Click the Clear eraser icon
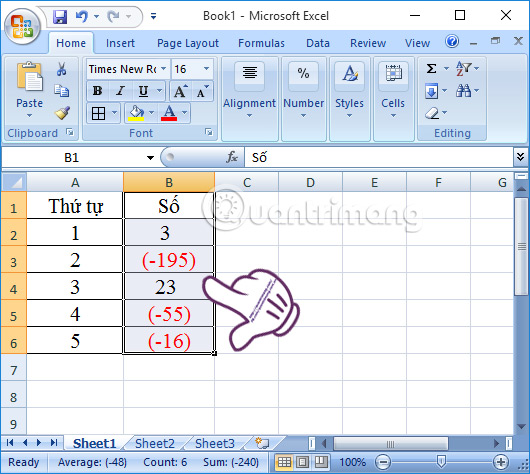530x474 pixels. (432, 113)
